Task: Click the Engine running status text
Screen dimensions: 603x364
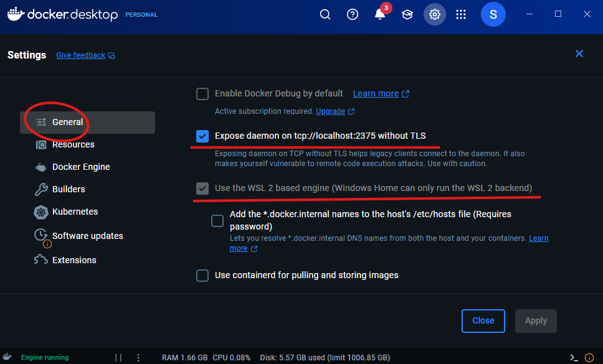Action: point(45,358)
